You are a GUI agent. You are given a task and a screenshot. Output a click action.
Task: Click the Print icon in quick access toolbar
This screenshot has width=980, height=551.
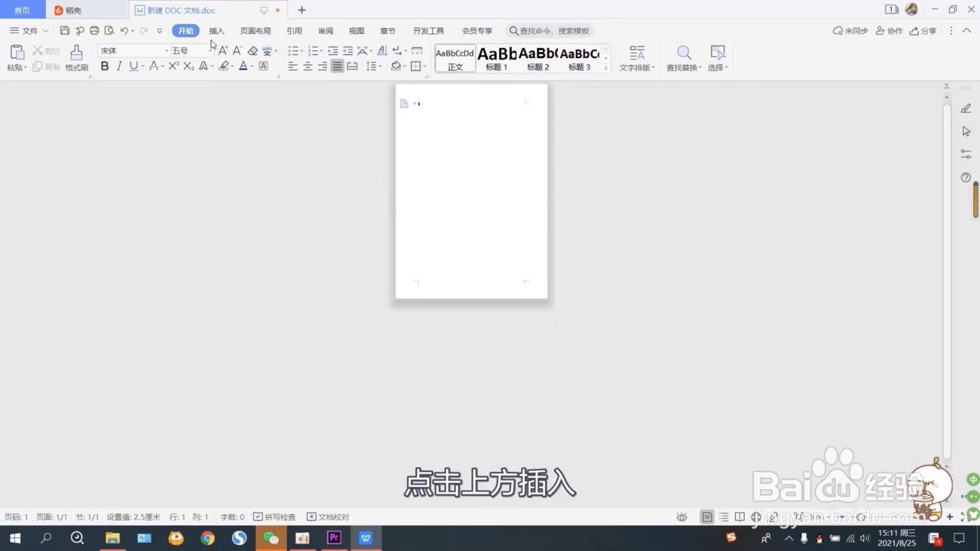[x=94, y=31]
